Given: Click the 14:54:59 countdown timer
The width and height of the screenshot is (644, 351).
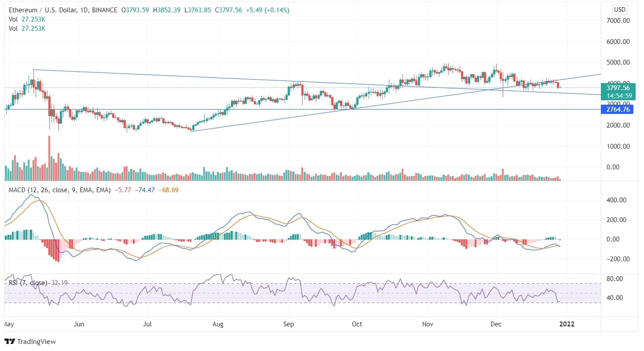Looking at the screenshot, I should click(x=618, y=95).
